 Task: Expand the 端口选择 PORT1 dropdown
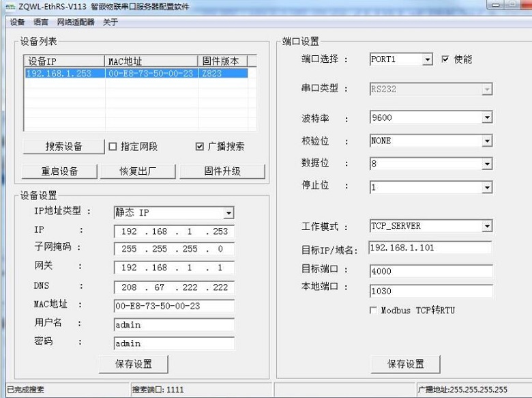(x=428, y=60)
